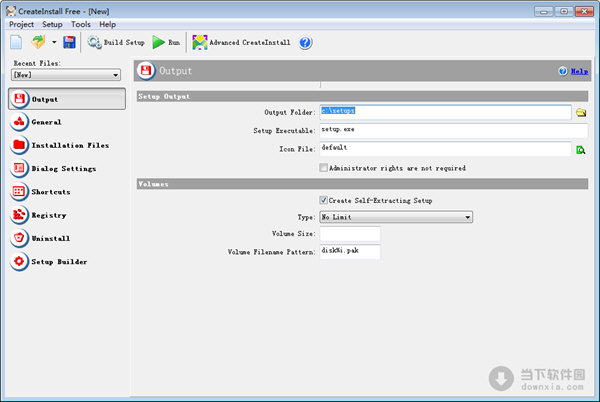
Task: Click the blue question mark toolbar icon
Action: click(305, 42)
